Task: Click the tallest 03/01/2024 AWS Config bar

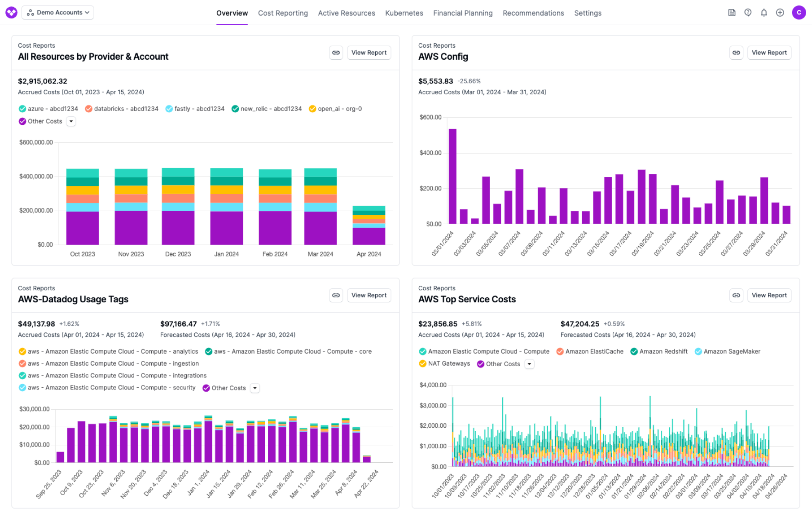Action: [452, 176]
